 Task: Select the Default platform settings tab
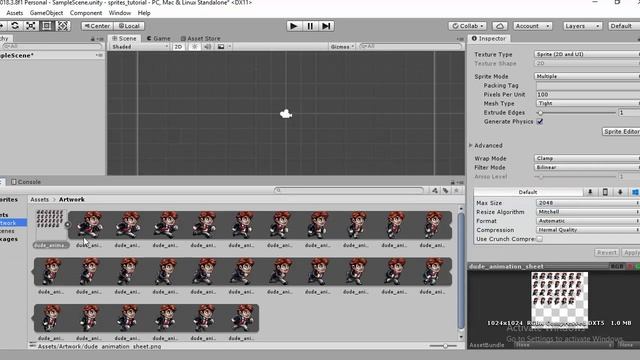tap(528, 192)
